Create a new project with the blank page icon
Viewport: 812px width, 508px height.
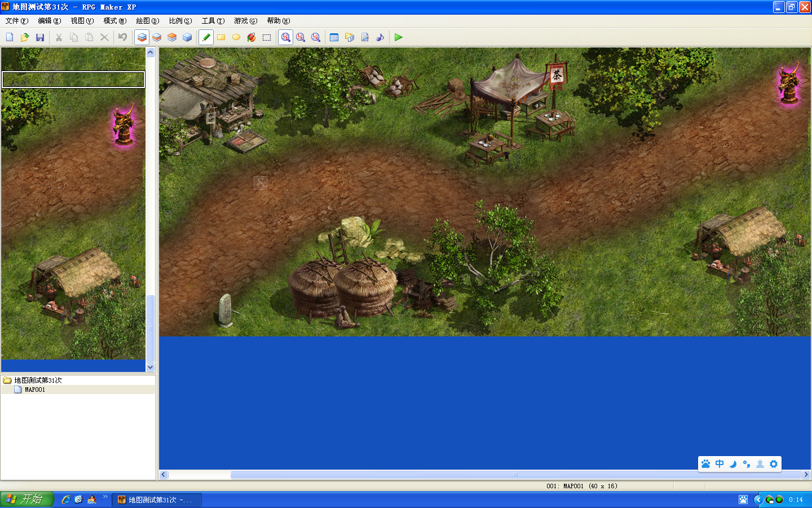click(x=10, y=37)
